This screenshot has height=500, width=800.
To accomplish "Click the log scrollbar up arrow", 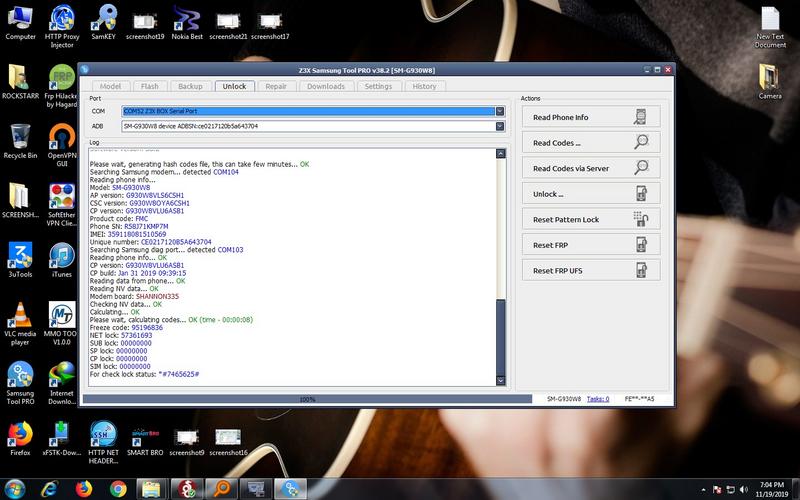I will [501, 154].
